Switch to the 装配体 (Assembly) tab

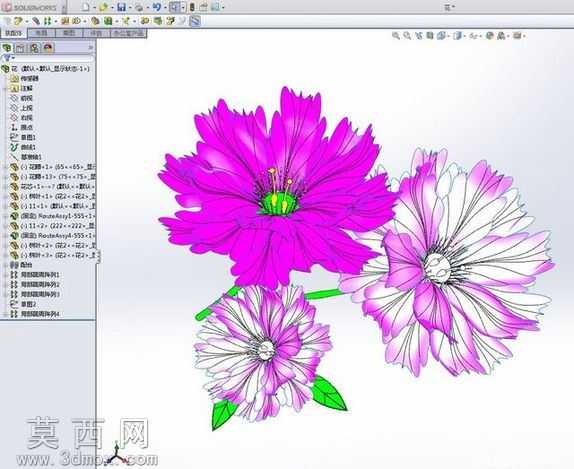point(14,33)
